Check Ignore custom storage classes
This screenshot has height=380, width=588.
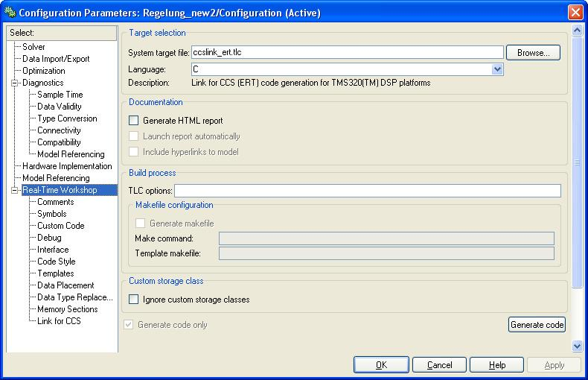pyautogui.click(x=134, y=300)
